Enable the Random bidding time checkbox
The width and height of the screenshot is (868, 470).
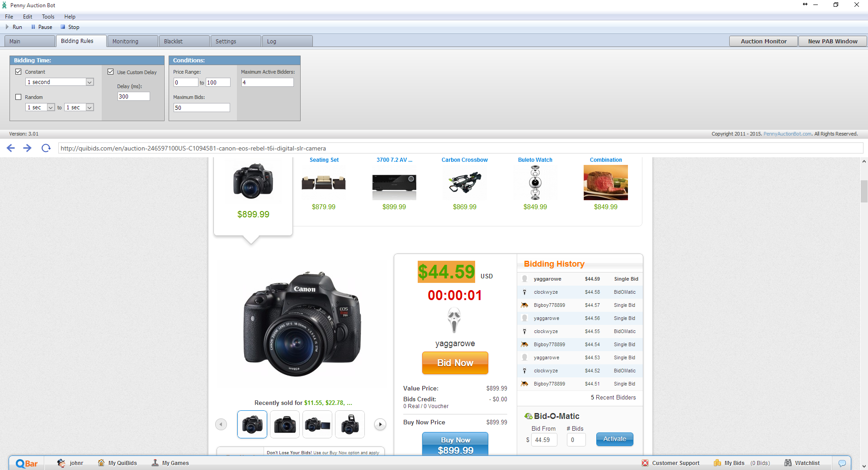[x=19, y=97]
